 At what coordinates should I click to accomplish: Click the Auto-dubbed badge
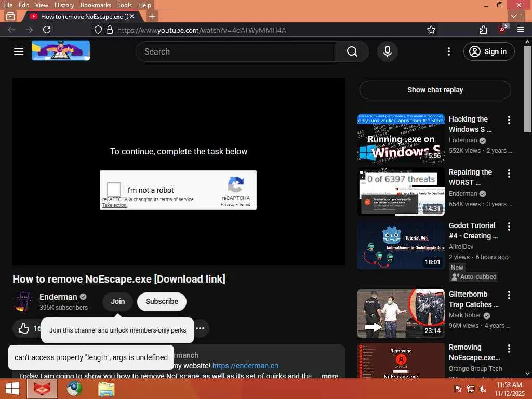(474, 276)
